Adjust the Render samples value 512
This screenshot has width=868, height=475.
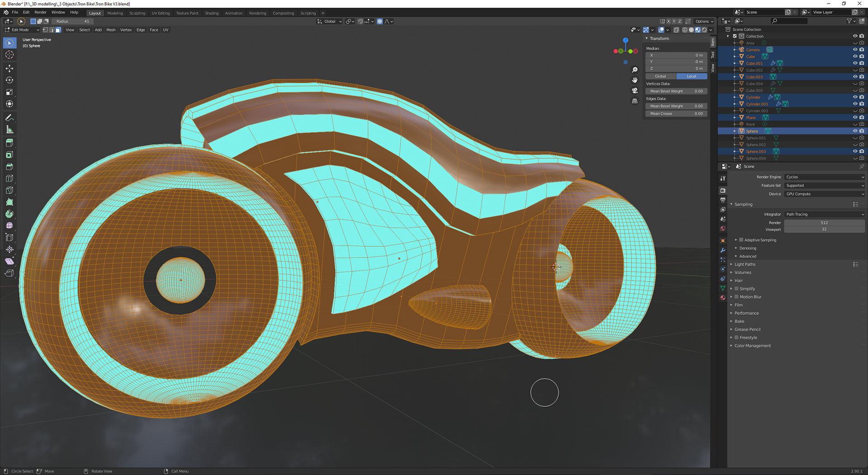[x=825, y=223]
